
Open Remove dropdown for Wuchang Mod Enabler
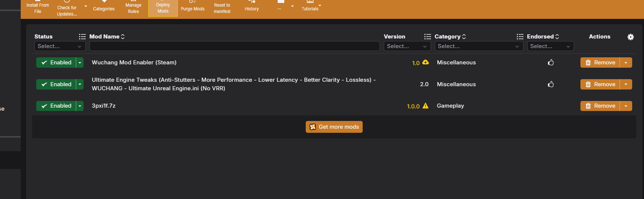click(x=626, y=63)
